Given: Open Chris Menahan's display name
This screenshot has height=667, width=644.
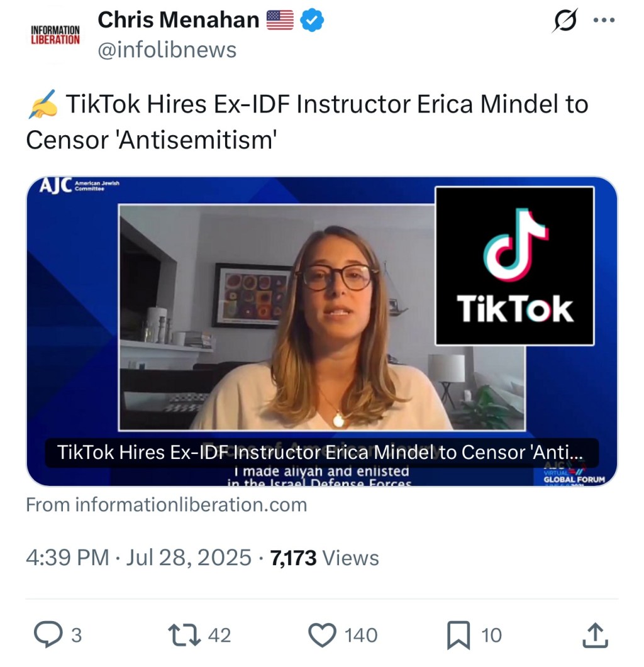Looking at the screenshot, I should [x=179, y=19].
